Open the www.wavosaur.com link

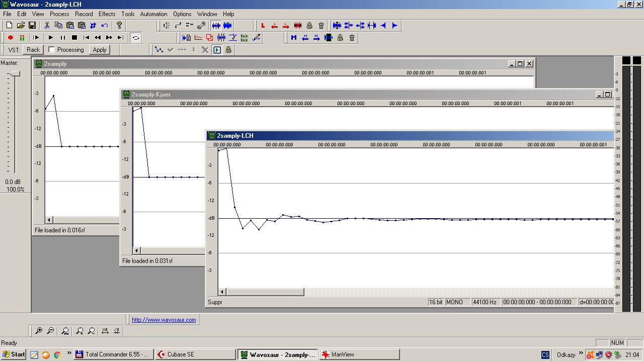coord(164,319)
